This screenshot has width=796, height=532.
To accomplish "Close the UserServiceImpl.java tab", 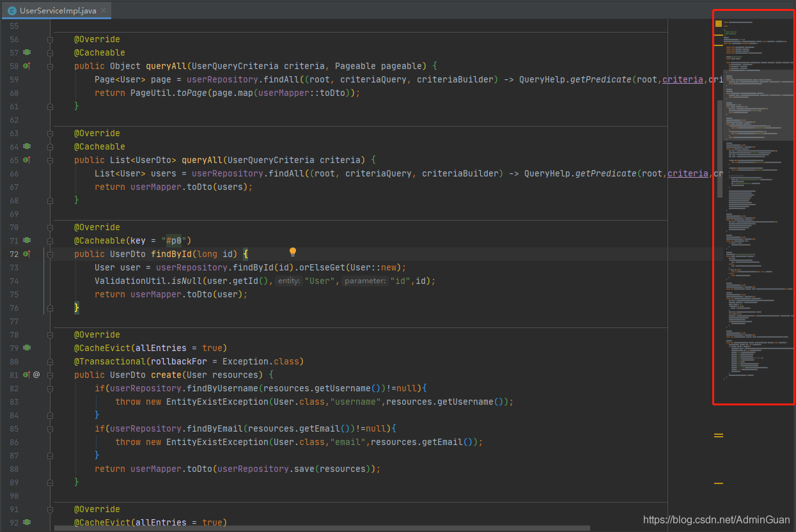I will 104,11.
